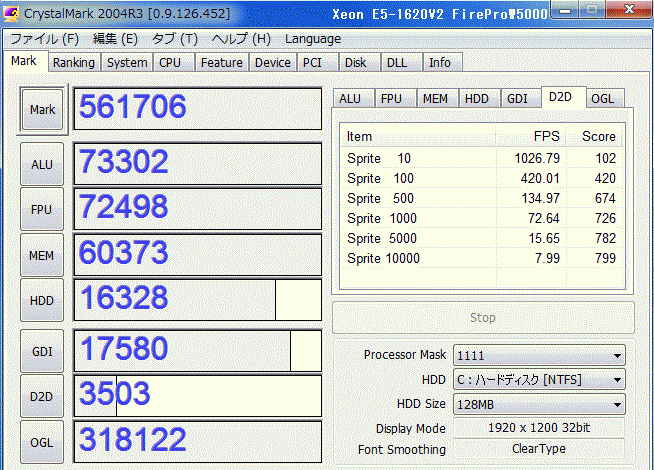
Task: Click the Score column header
Action: [595, 136]
